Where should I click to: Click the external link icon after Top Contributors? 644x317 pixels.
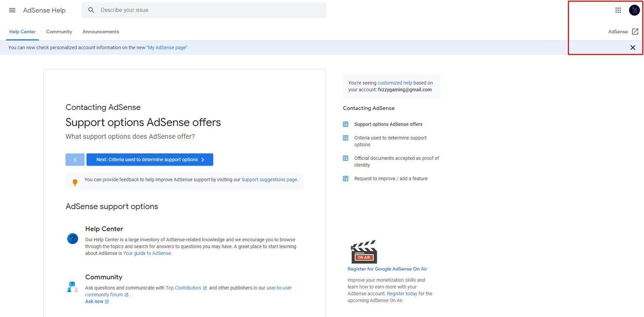205,288
